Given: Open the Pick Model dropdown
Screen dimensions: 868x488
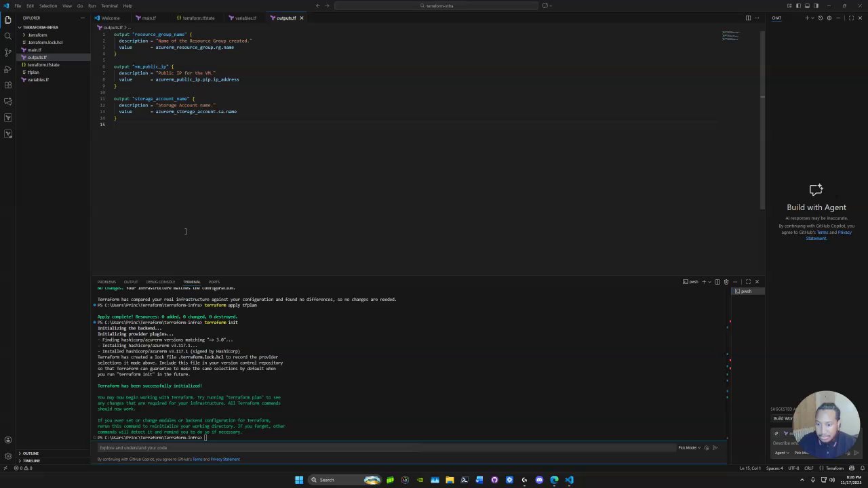Looking at the screenshot, I should 688,448.
